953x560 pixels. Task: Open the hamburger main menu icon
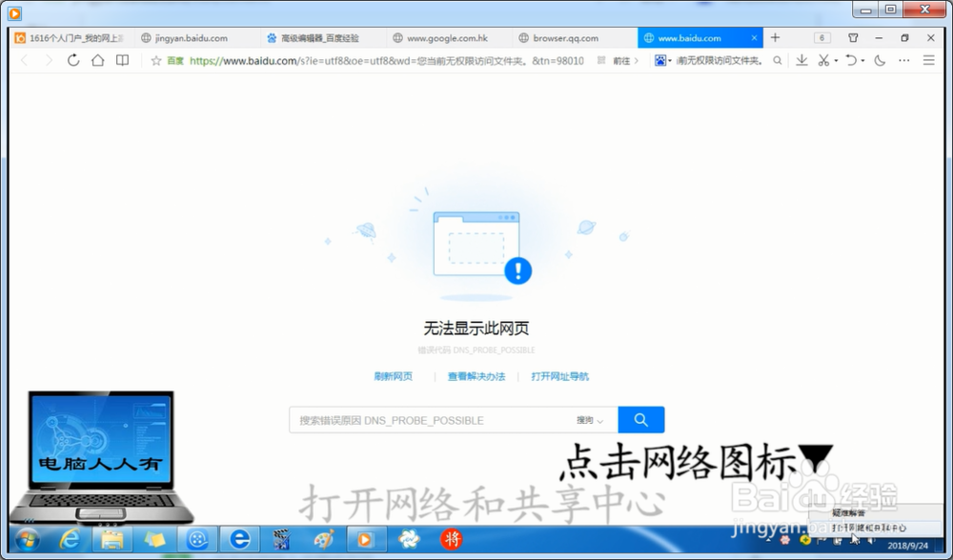[928, 60]
